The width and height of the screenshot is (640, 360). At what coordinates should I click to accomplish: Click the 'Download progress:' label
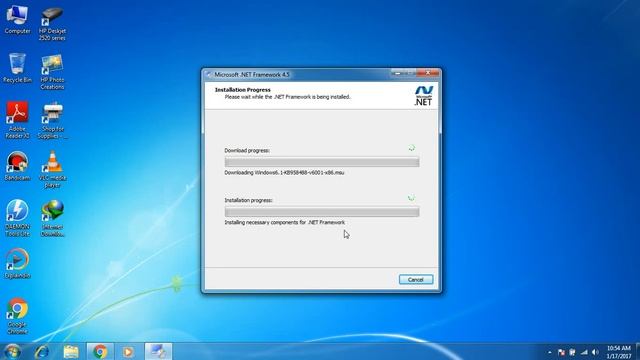tap(247, 151)
